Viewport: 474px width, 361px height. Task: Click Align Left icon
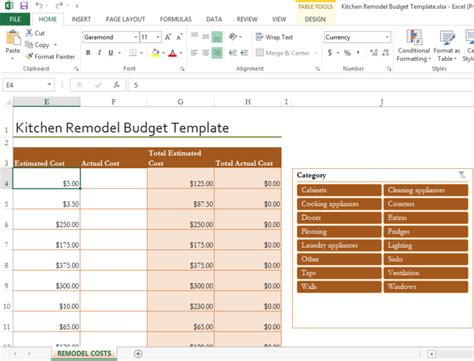194,53
